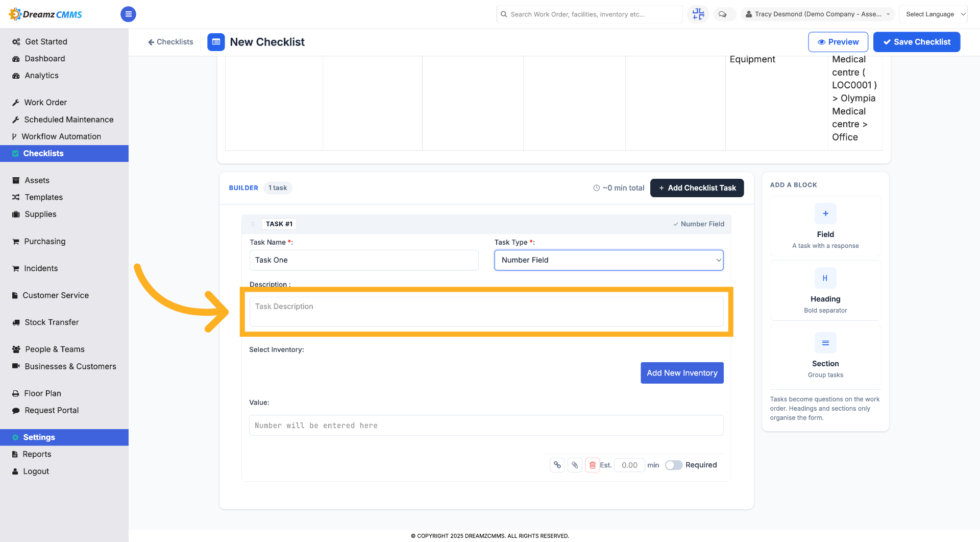Click the Floor Plan printer icon

pyautogui.click(x=16, y=393)
